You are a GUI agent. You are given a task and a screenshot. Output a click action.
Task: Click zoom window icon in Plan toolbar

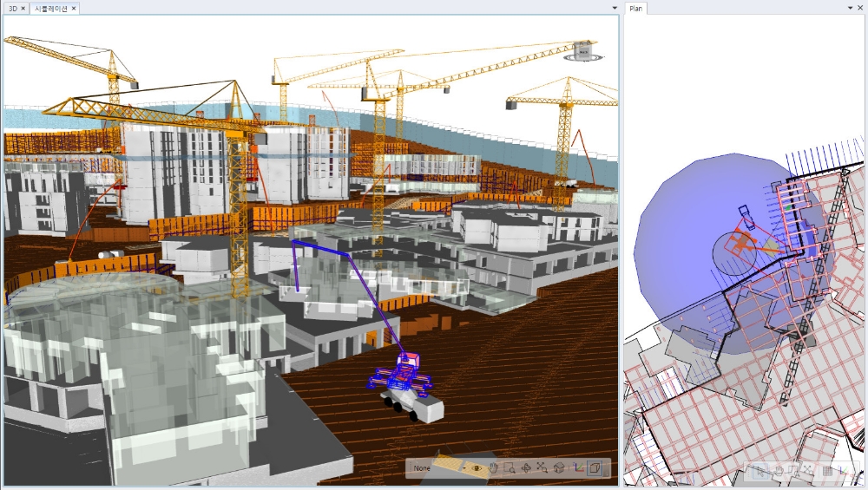792,471
